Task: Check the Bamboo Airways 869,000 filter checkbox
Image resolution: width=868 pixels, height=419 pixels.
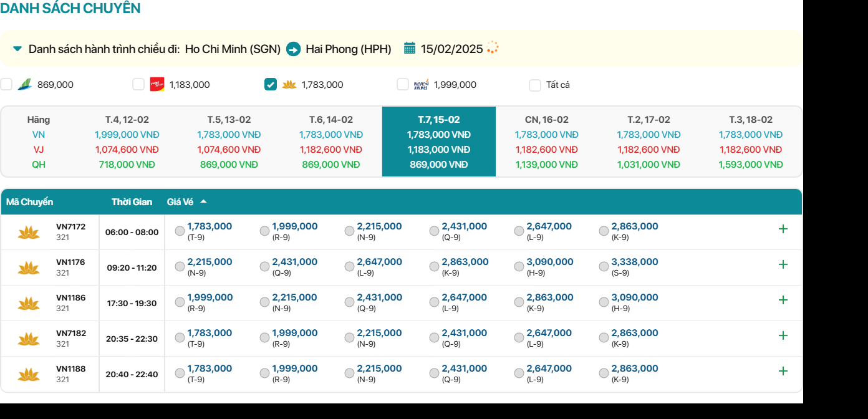Action: tap(6, 85)
